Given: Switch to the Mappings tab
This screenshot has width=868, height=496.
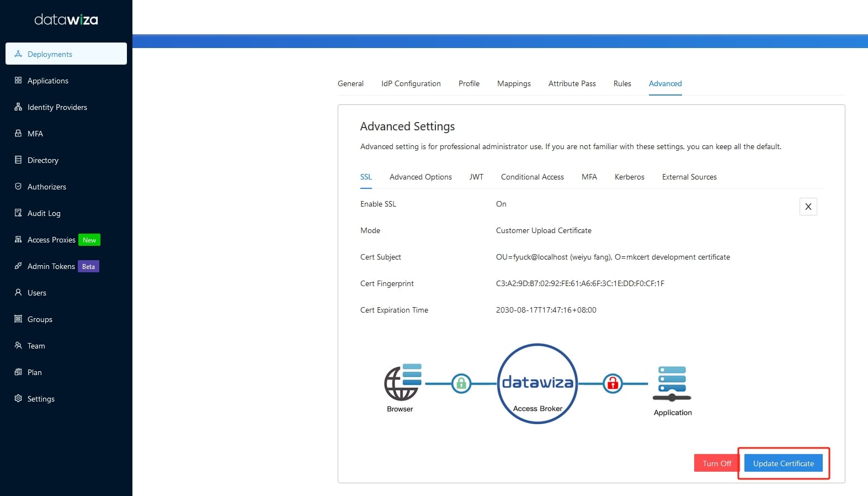Looking at the screenshot, I should [x=514, y=83].
